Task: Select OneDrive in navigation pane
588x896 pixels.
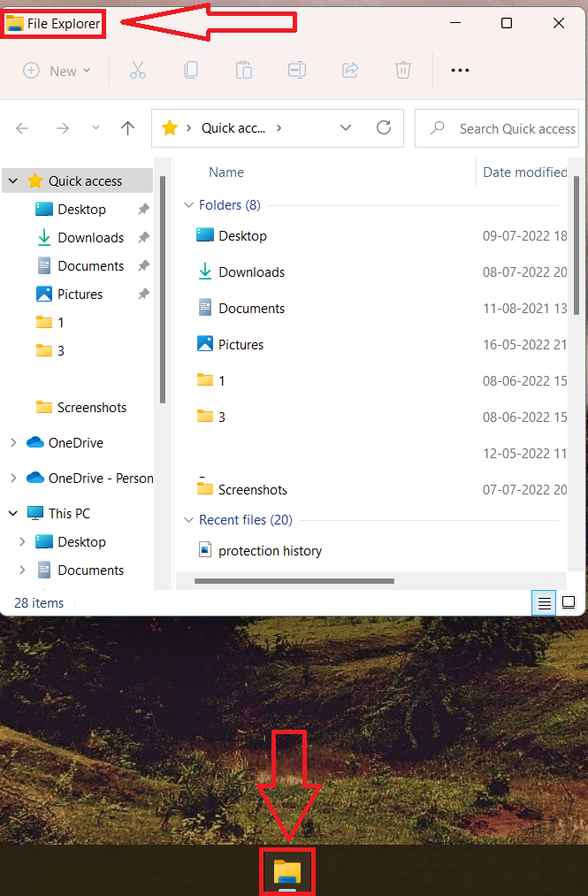Action: click(x=75, y=443)
